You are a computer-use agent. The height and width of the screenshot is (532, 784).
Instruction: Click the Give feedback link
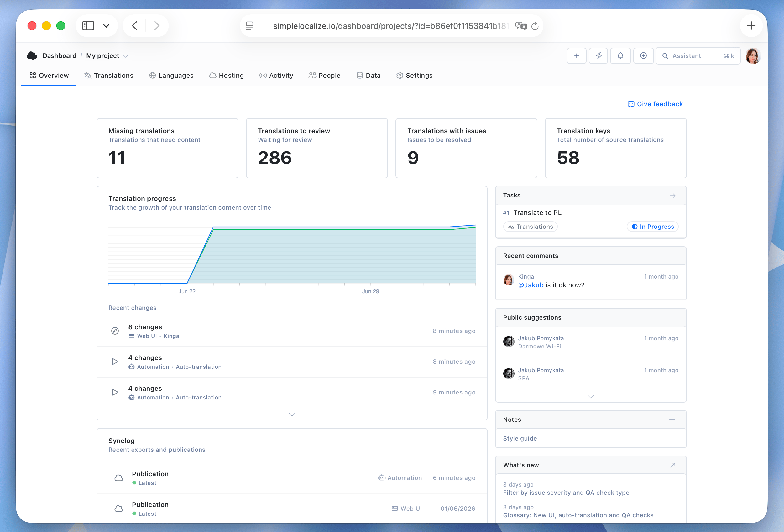[x=655, y=104]
